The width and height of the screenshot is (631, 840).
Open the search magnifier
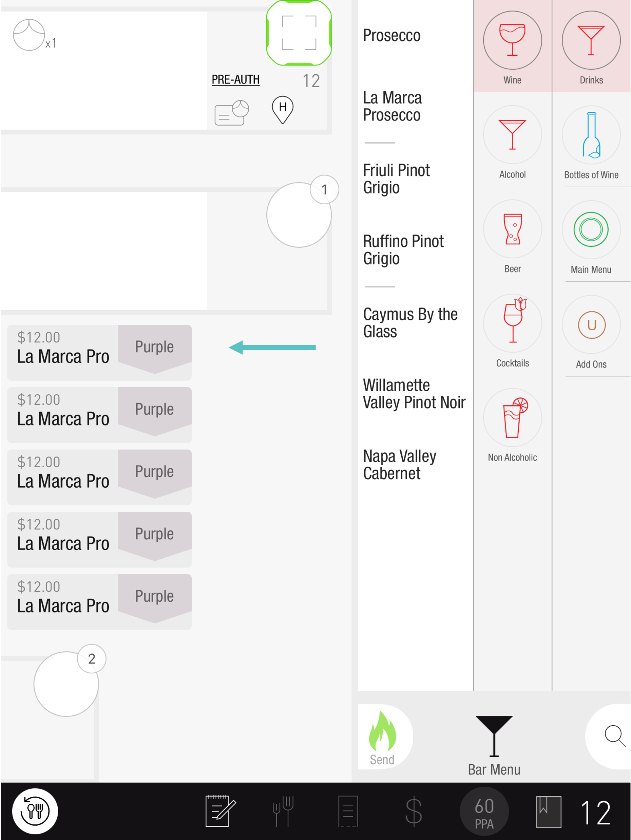point(614,736)
